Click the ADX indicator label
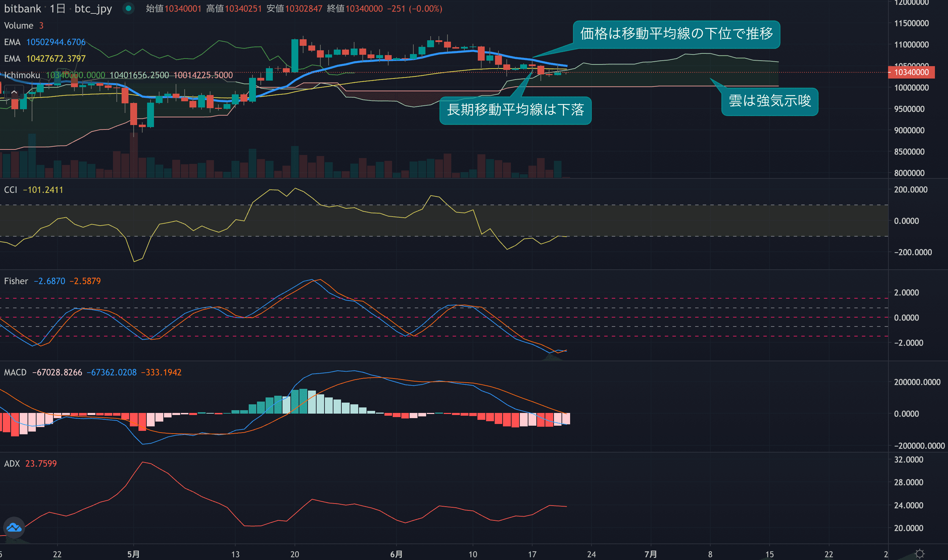This screenshot has width=948, height=560. [x=12, y=464]
